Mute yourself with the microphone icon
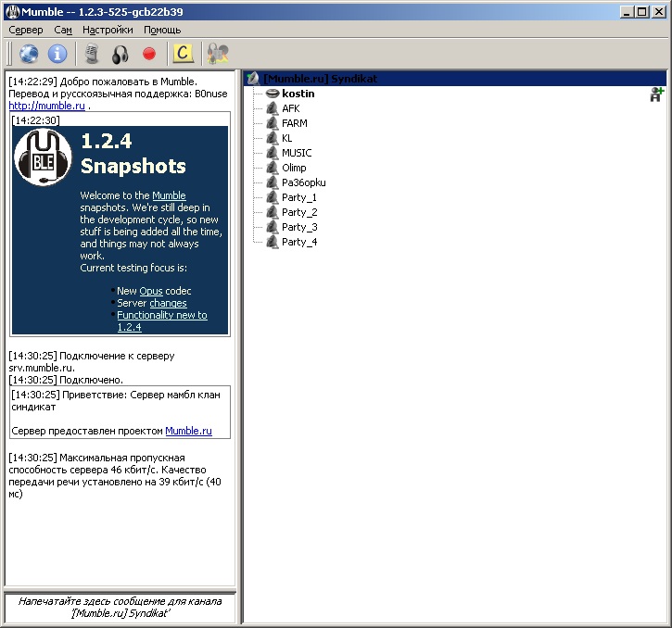 [92, 54]
